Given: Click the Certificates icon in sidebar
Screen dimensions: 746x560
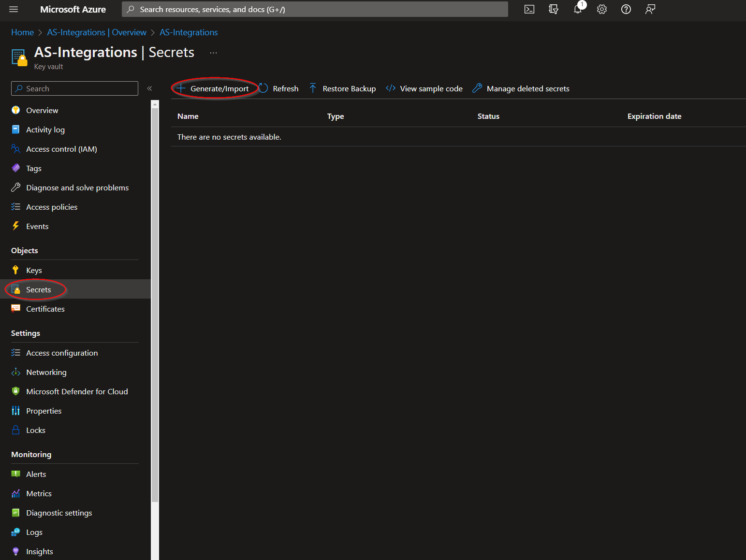Looking at the screenshot, I should tap(16, 309).
